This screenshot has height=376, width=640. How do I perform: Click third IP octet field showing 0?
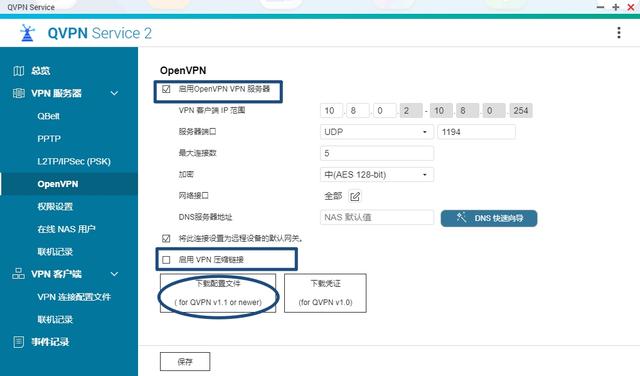(384, 111)
